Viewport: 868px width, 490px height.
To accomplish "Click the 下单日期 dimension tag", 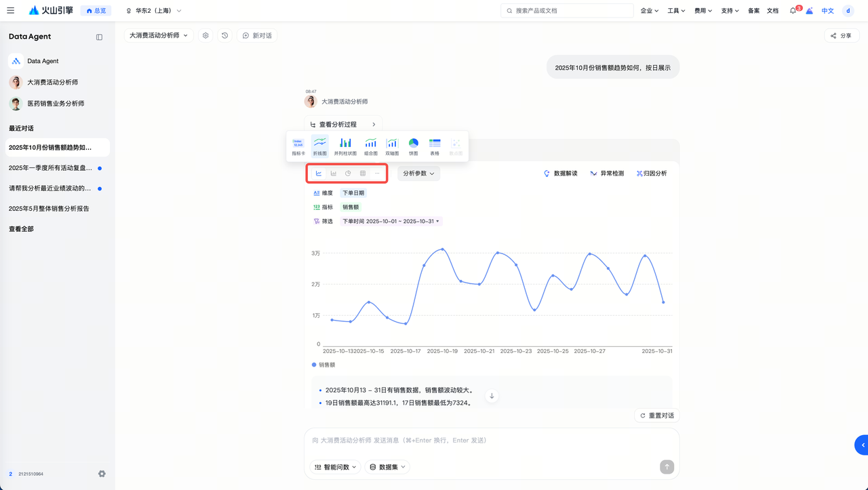I will coord(353,193).
